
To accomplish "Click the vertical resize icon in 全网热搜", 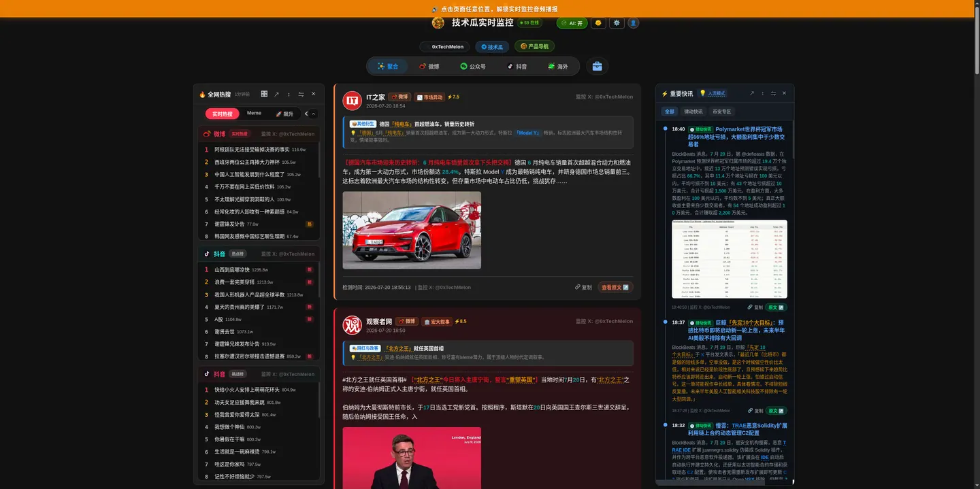I will pyautogui.click(x=289, y=94).
